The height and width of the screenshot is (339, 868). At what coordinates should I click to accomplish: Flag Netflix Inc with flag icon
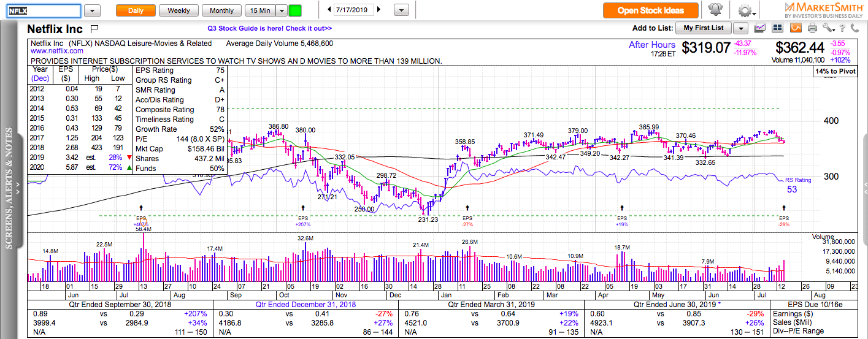[x=94, y=29]
